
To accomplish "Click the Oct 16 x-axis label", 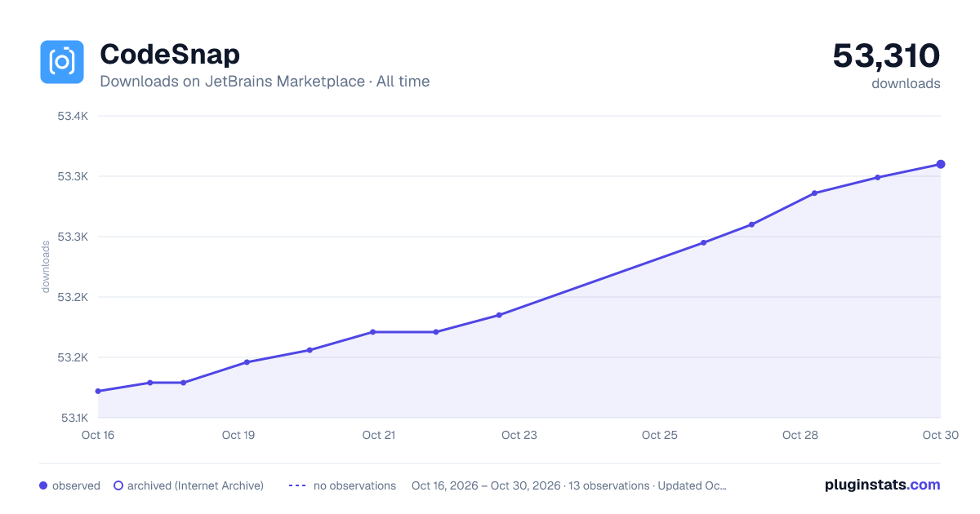I will 98,435.
